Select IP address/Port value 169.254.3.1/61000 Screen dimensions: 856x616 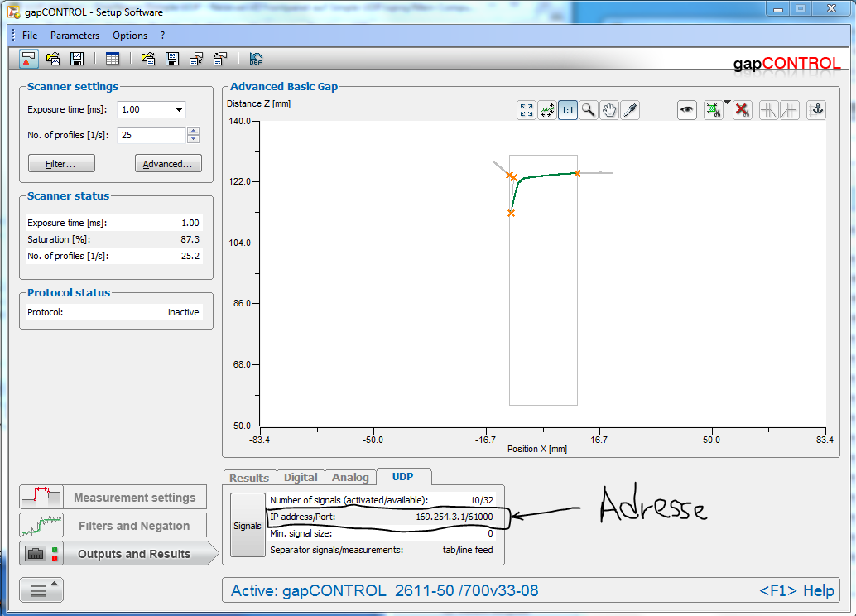pos(454,517)
